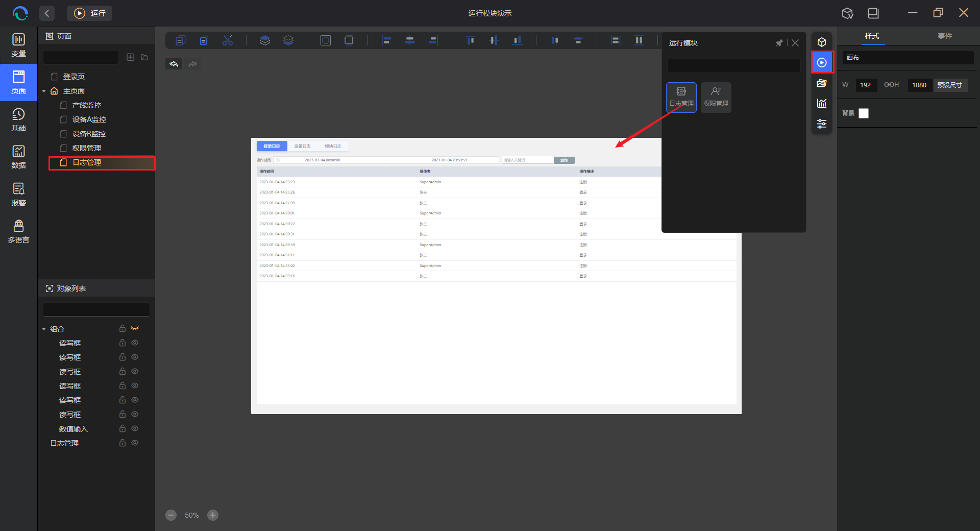
Task: Distribute objects vertically
Action: coord(578,40)
